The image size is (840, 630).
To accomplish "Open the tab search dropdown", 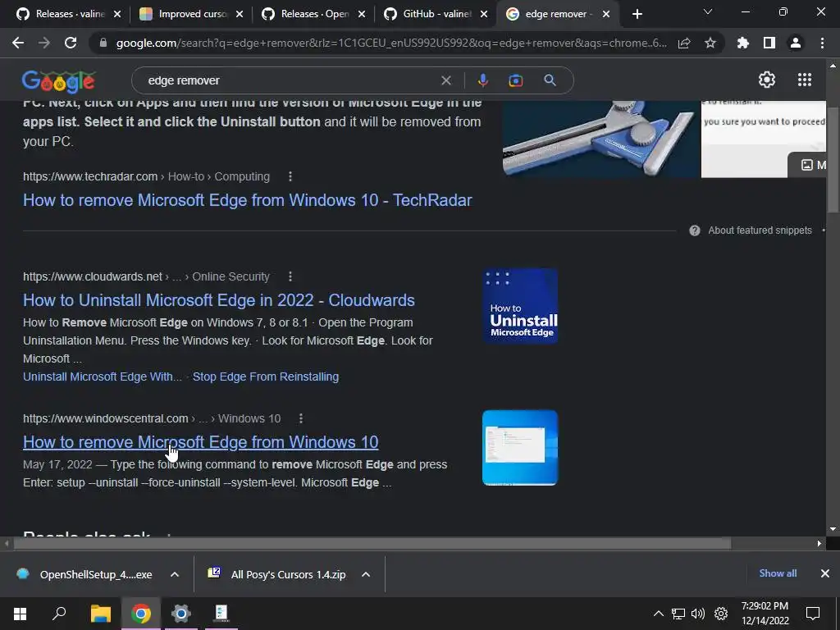I will coord(708,11).
